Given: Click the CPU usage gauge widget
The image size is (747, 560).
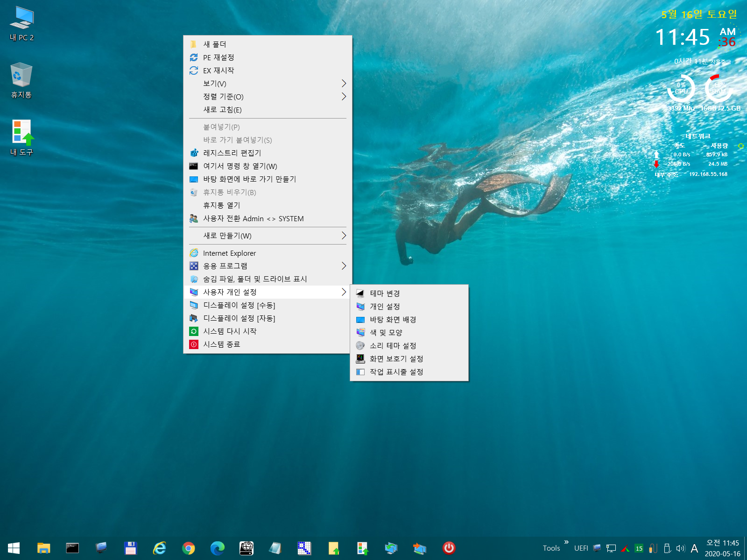Looking at the screenshot, I should pyautogui.click(x=681, y=88).
